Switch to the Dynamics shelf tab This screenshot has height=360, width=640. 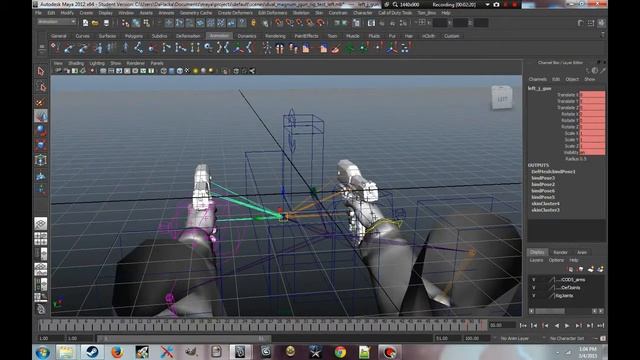point(247,36)
